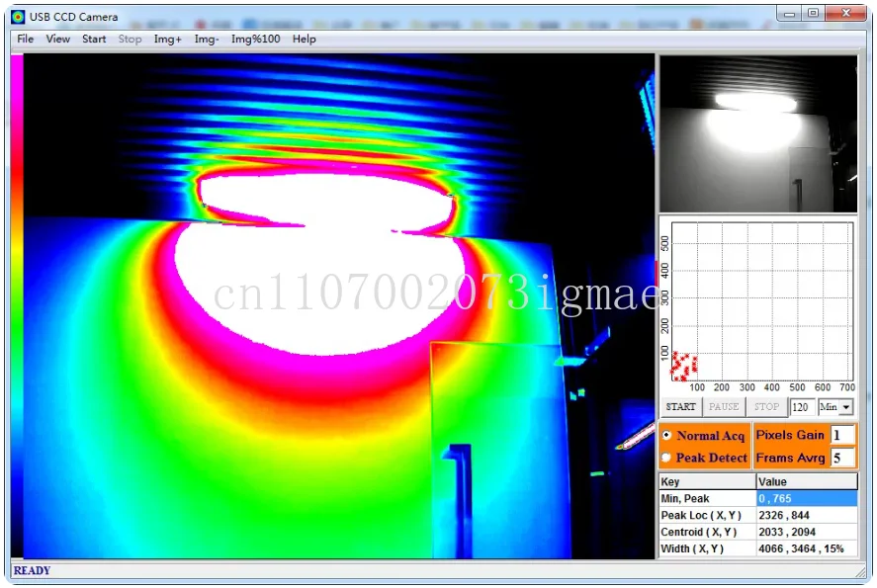Zoom out with Img- menu item
This screenshot has height=588, width=877.
click(207, 40)
